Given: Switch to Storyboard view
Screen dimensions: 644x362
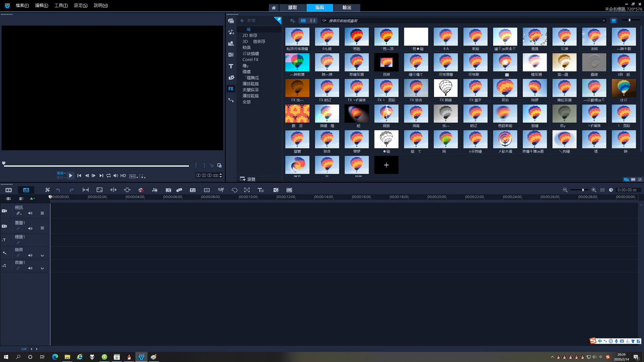Looking at the screenshot, I should click(8, 190).
